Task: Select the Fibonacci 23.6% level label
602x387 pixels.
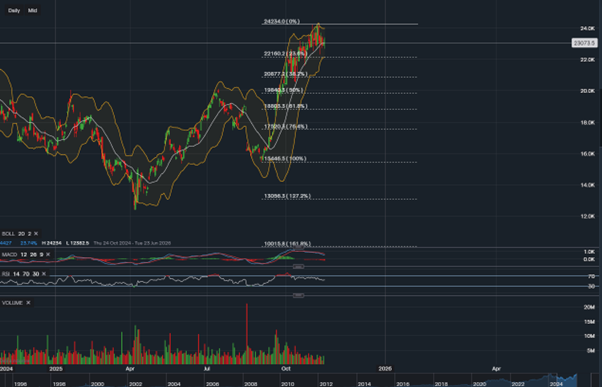Action: 285,53
